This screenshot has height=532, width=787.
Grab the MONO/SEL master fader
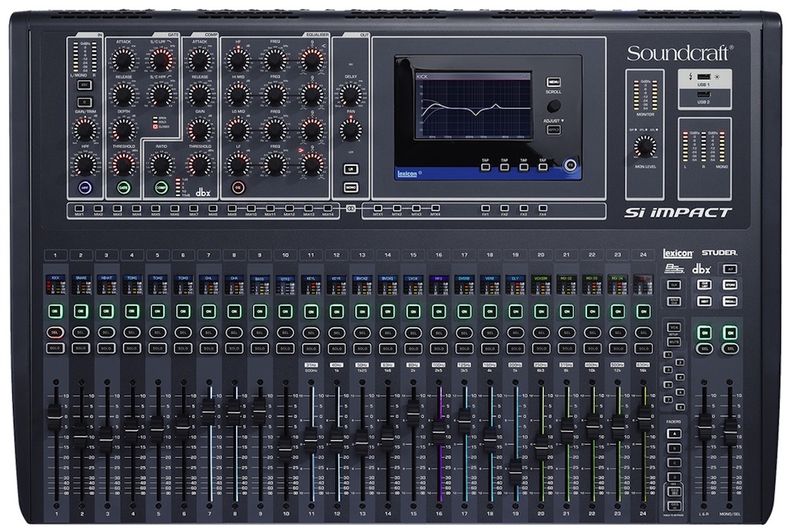tap(730, 431)
